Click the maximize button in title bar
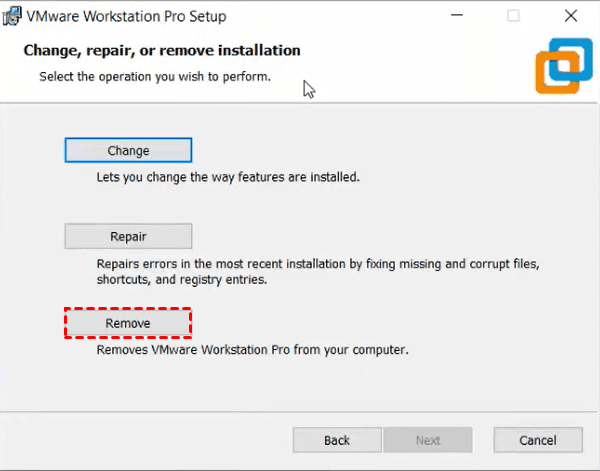The image size is (600, 471). (x=513, y=17)
